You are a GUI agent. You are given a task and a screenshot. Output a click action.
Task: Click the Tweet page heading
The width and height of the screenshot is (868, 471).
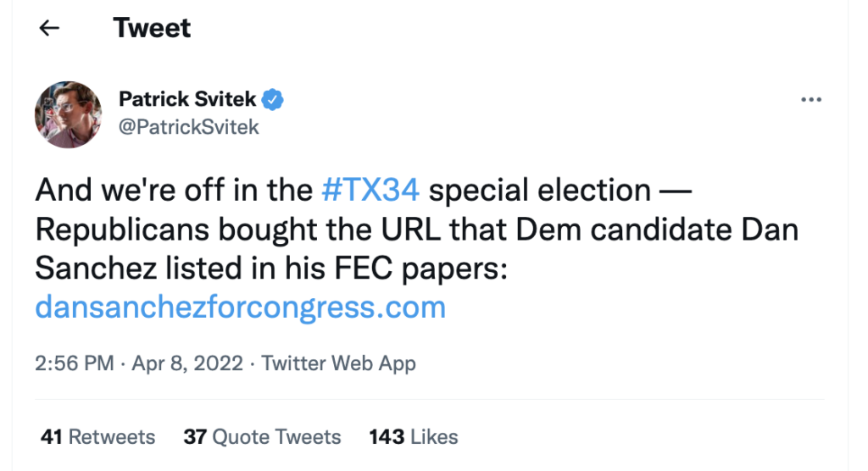point(153,28)
